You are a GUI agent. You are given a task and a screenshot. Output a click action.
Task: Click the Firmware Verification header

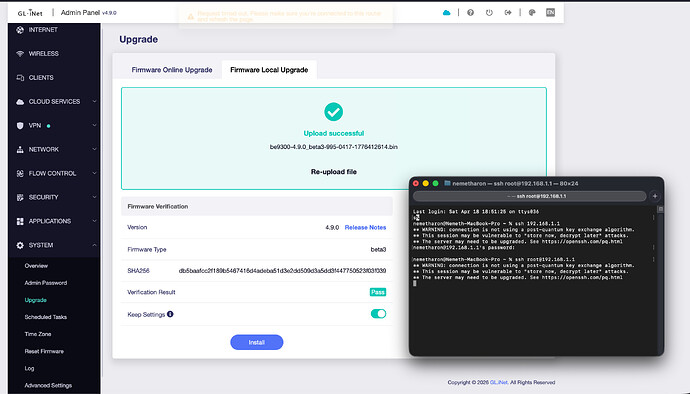pos(257,206)
